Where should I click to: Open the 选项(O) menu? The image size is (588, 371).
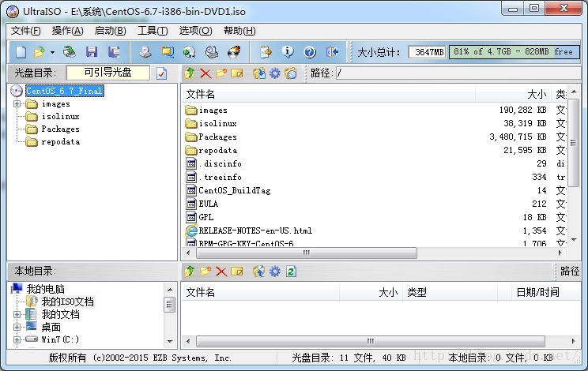195,31
